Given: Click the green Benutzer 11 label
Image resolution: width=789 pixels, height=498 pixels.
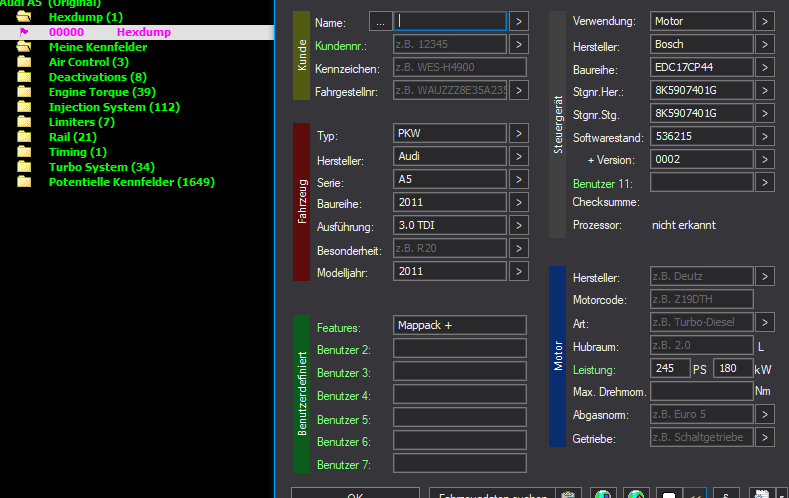Looking at the screenshot, I should coord(603,184).
